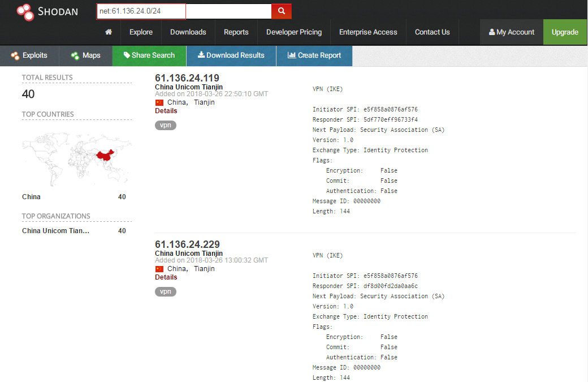Open Details for 61.136.24.119
Viewport: 588px width, 382px height.
tap(166, 111)
